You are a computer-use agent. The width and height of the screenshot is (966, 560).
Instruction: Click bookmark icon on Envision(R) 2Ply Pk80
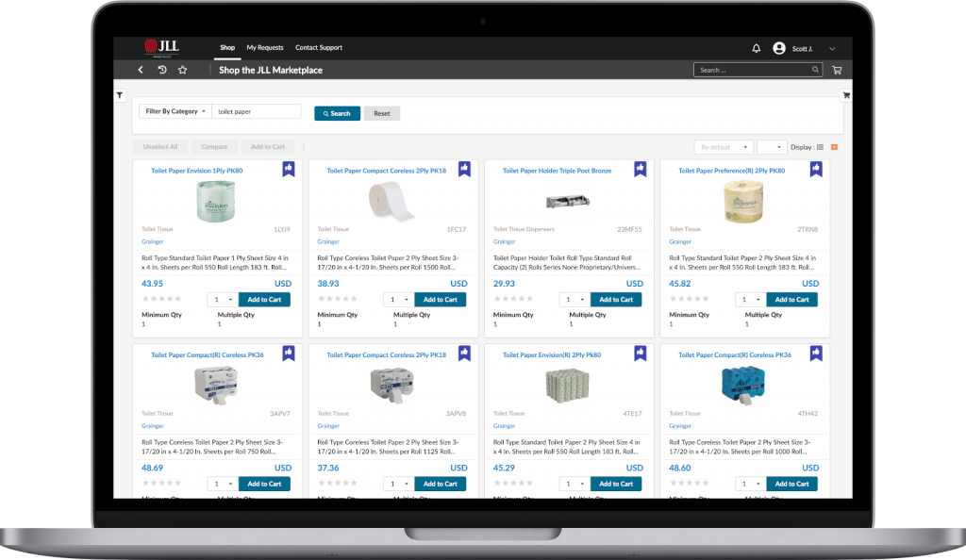(x=641, y=354)
